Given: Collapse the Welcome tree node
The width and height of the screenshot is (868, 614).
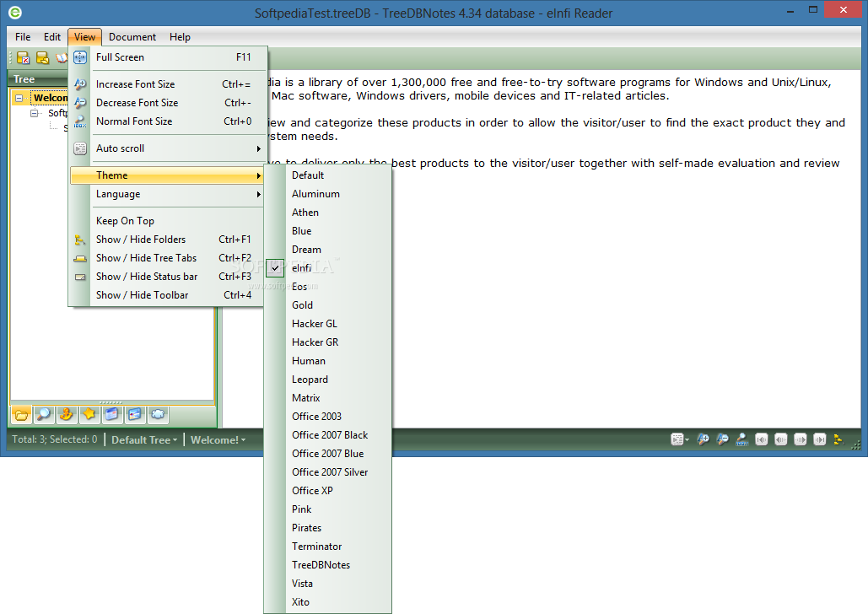Looking at the screenshot, I should (x=19, y=98).
